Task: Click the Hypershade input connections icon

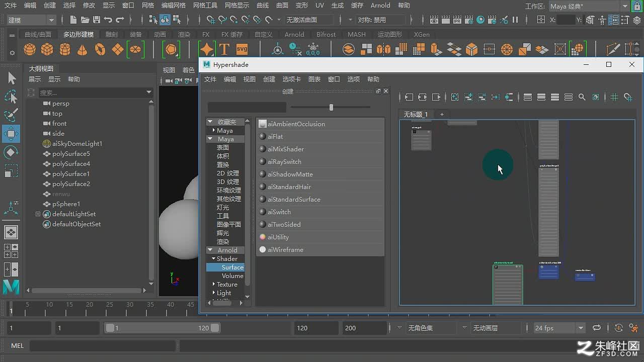Action: (x=409, y=97)
